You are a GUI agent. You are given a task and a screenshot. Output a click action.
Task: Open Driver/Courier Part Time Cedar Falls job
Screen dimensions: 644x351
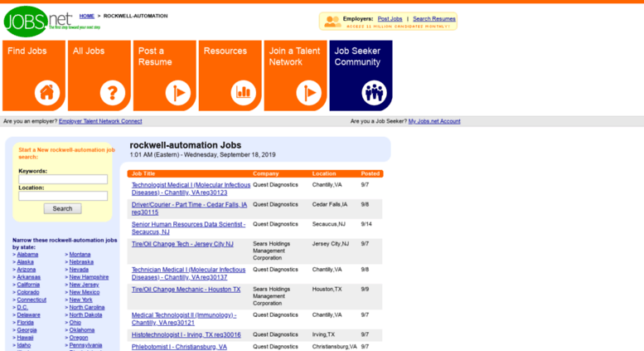click(189, 208)
